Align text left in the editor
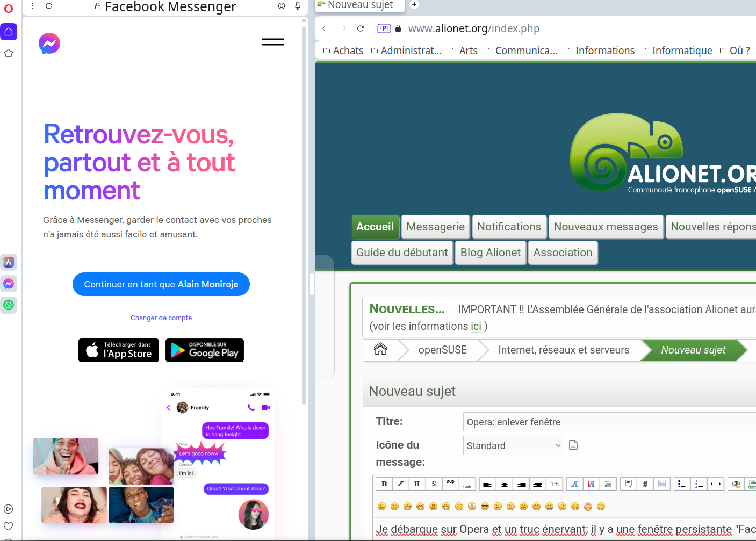The image size is (756, 541). pos(487,484)
